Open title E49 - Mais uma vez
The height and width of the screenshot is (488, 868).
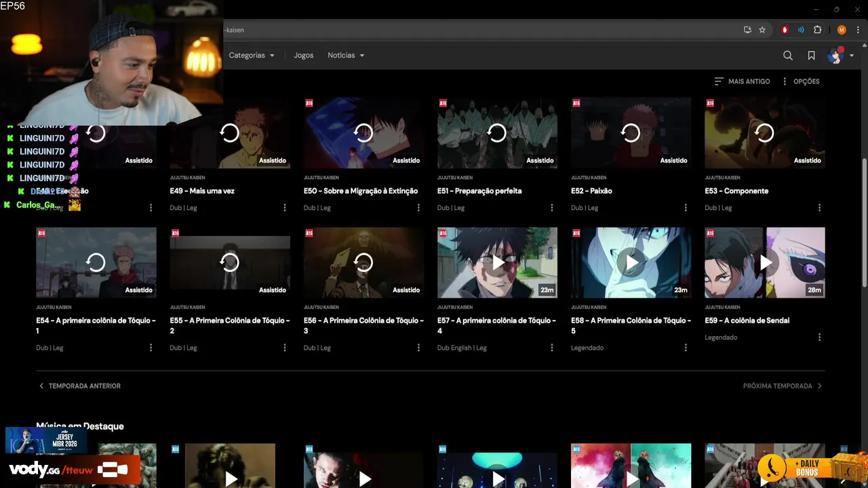click(x=202, y=191)
